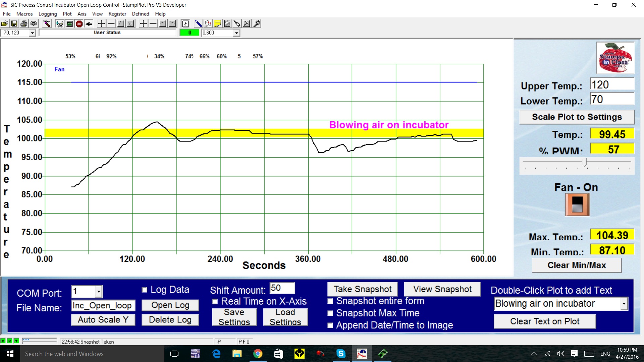The image size is (644, 362).
Task: Open the Macros menu
Action: pyautogui.click(x=24, y=14)
